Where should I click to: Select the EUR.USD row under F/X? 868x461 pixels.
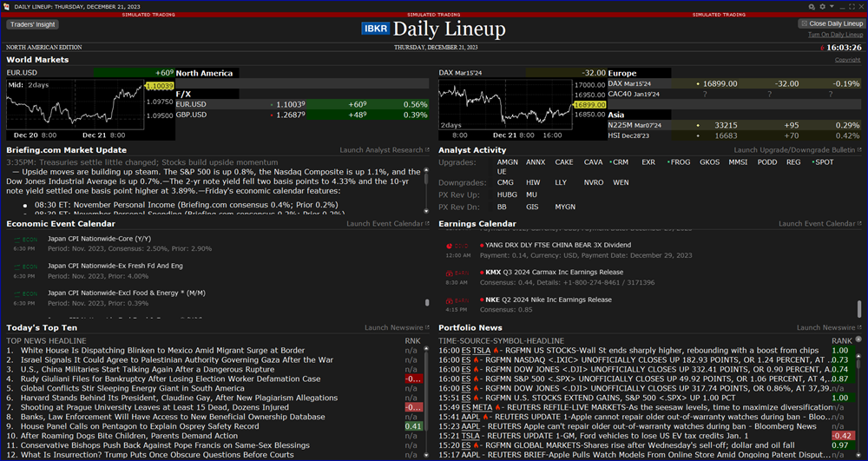(302, 104)
